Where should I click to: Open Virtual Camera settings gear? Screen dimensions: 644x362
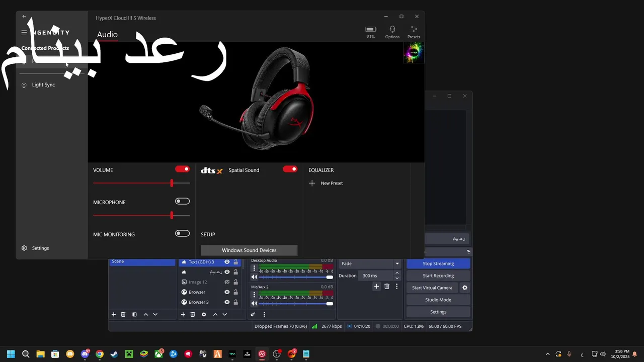coord(465,288)
